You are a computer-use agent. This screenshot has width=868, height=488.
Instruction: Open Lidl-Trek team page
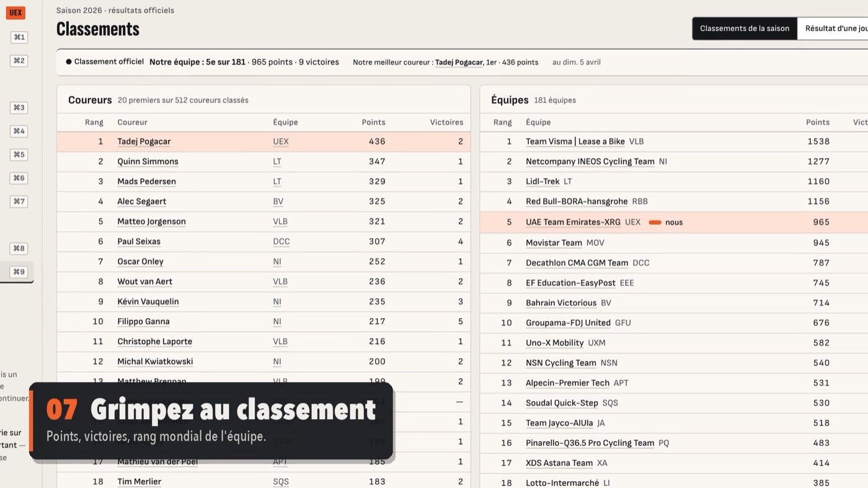(x=542, y=182)
